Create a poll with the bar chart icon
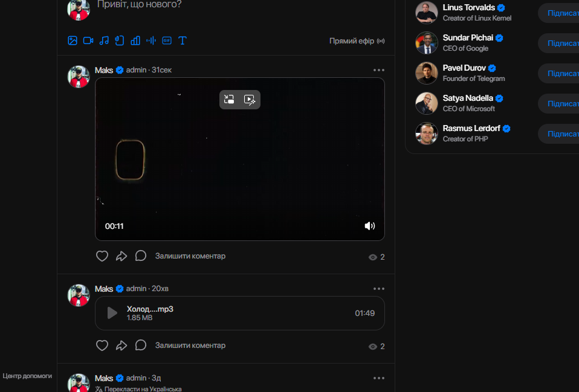The image size is (579, 392). [x=135, y=40]
